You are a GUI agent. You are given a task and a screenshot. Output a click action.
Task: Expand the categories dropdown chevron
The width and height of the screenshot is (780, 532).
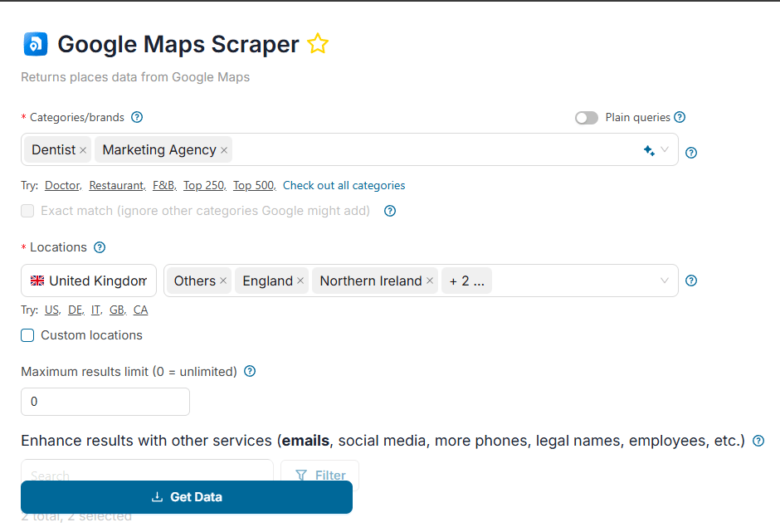(x=665, y=149)
